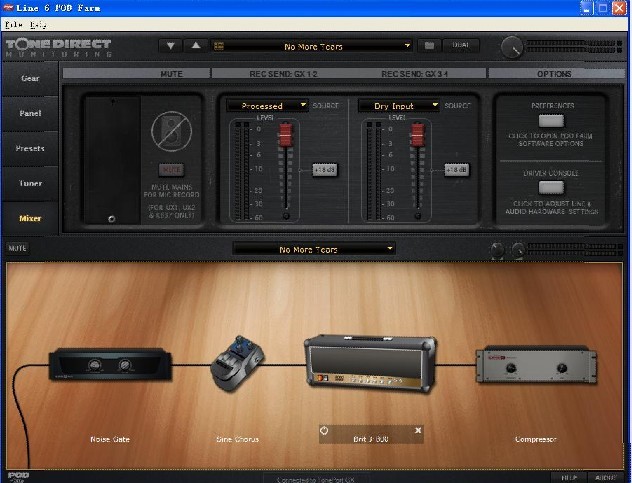Toggle the power icon for Brit J-800
Screen dimensions: 632x483
point(324,431)
